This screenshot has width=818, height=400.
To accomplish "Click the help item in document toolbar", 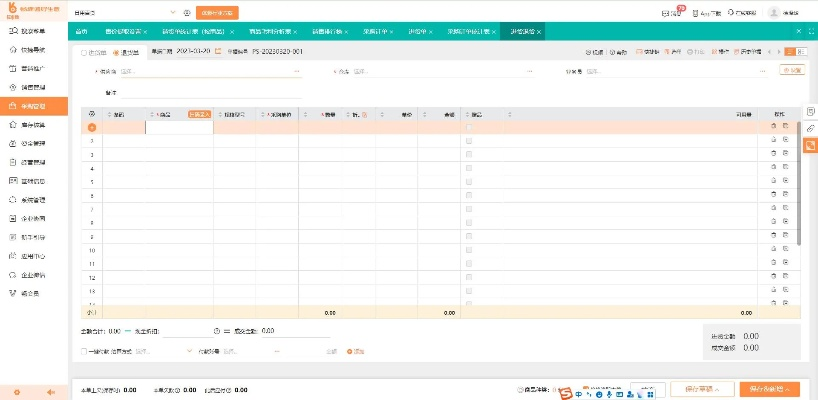I will (618, 52).
